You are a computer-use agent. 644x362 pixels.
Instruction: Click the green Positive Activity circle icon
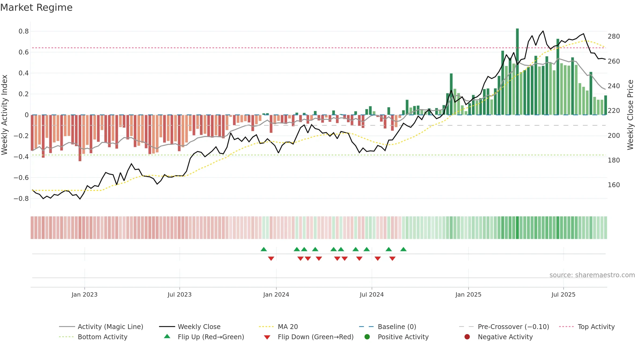tap(367, 337)
